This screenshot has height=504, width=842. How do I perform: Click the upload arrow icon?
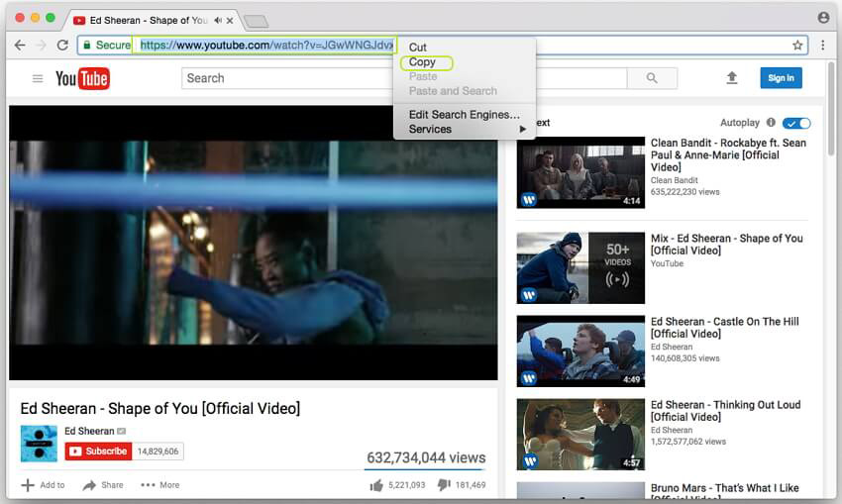coord(732,78)
